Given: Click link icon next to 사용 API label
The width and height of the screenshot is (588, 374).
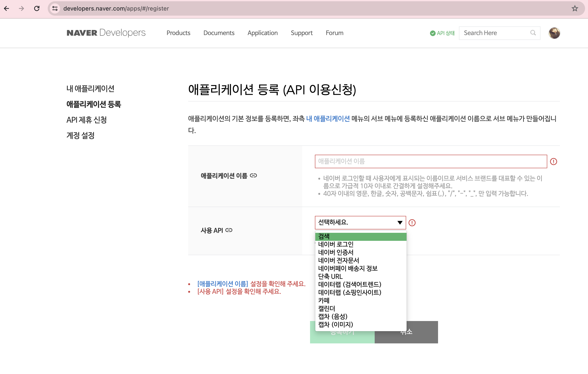Looking at the screenshot, I should [229, 230].
